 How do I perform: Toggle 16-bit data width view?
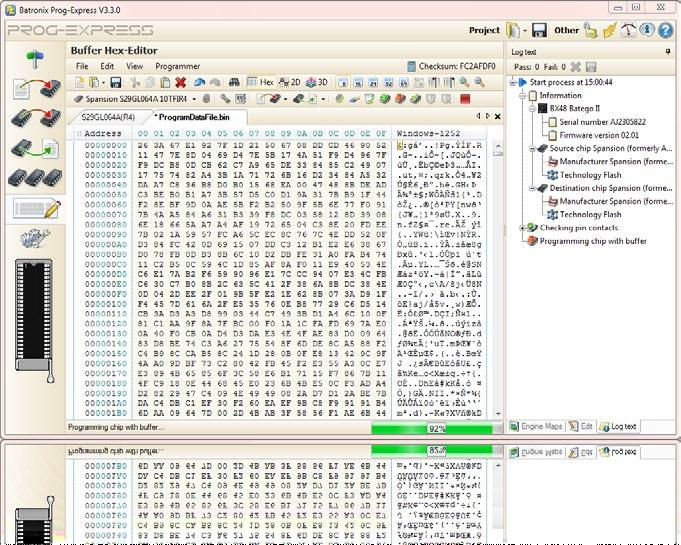[358, 83]
